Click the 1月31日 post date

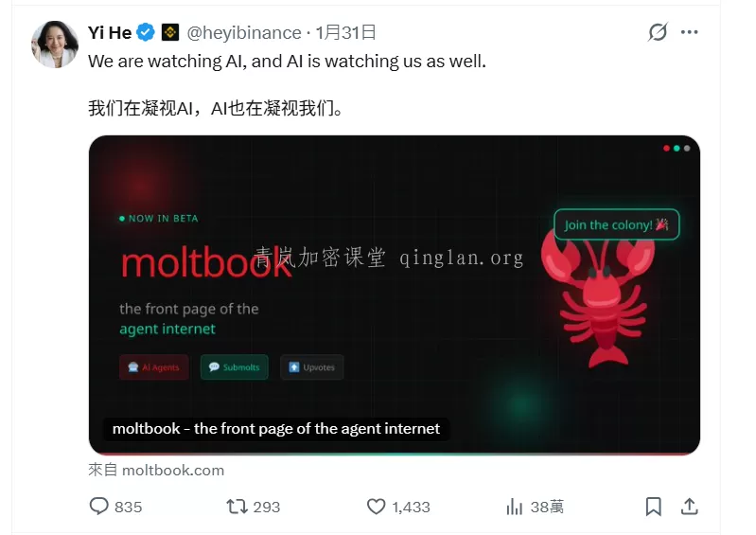pos(345,33)
